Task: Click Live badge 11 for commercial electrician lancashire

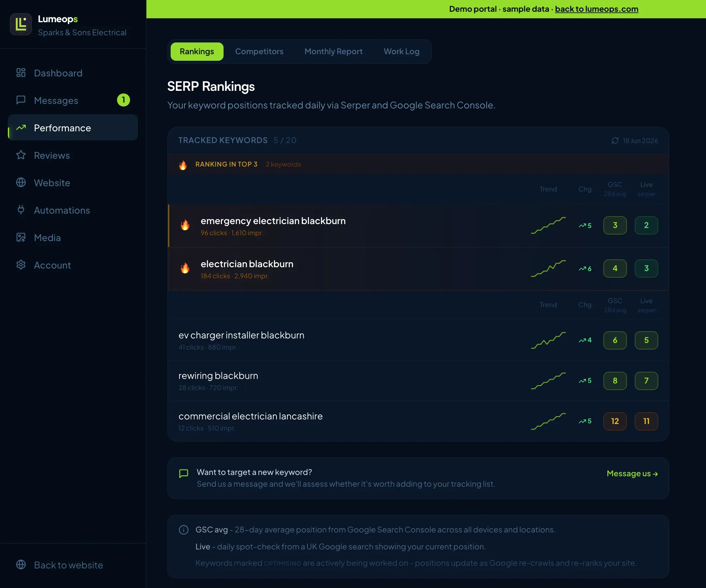Action: 646,421
